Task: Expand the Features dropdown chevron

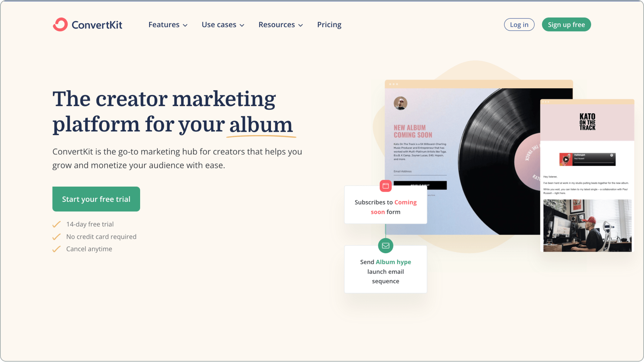Action: pos(185,25)
